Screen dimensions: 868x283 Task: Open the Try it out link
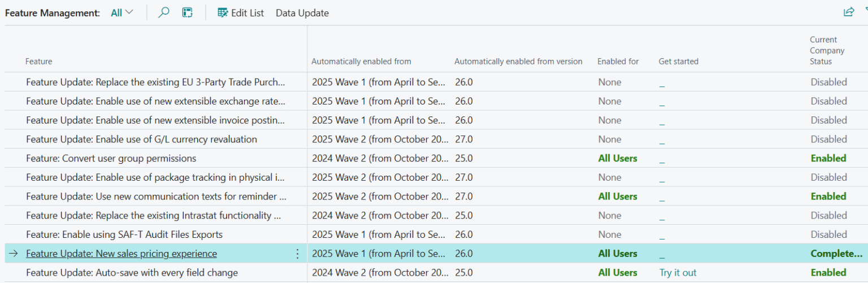[678, 272]
